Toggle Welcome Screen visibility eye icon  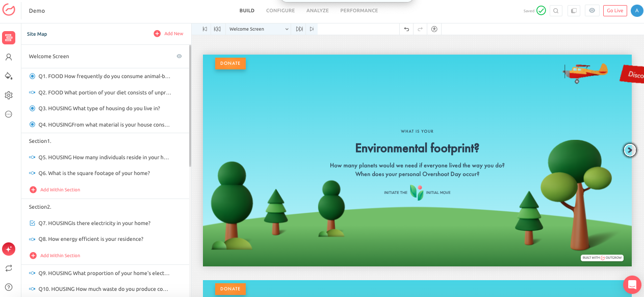pos(179,57)
